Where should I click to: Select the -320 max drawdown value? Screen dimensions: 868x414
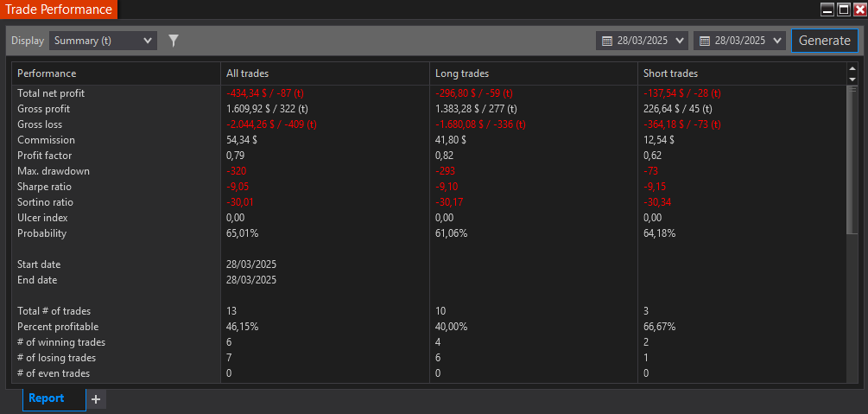pyautogui.click(x=236, y=170)
